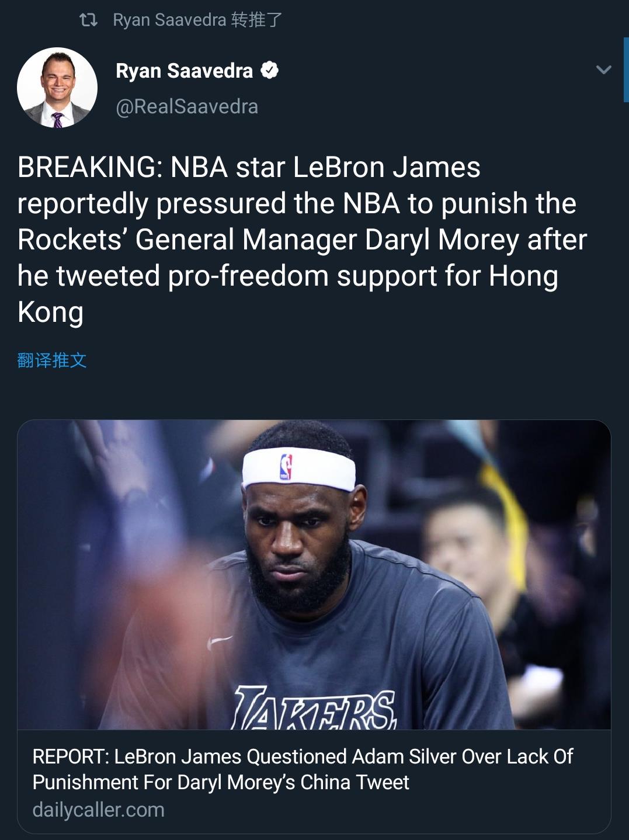Open the LeBron James article preview photo
This screenshot has width=629, height=840.
coord(314,575)
